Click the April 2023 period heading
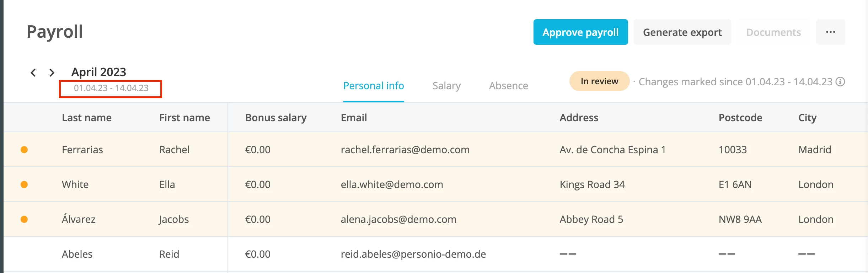868x273 pixels. click(99, 72)
